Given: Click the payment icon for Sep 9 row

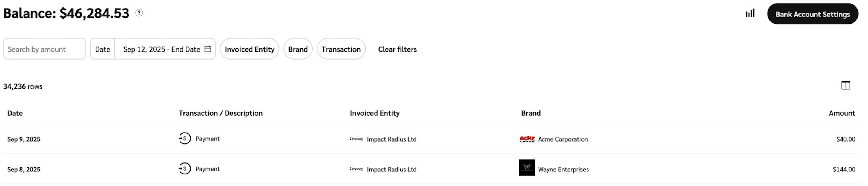Looking at the screenshot, I should pos(185,139).
